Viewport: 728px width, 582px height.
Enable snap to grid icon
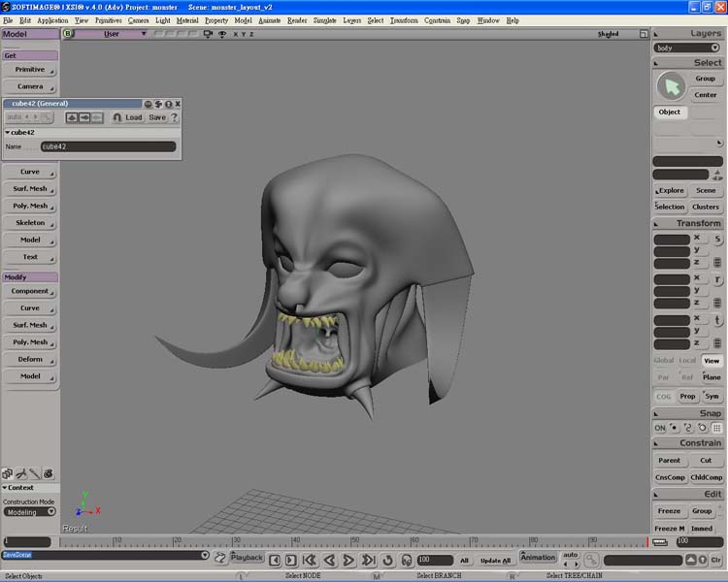tap(717, 428)
